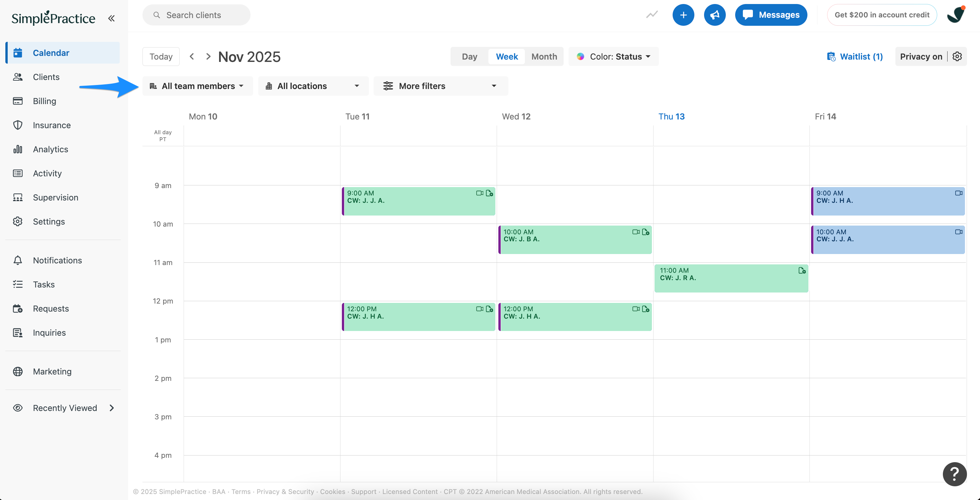Open All team members dropdown
The width and height of the screenshot is (980, 500).
click(x=197, y=86)
